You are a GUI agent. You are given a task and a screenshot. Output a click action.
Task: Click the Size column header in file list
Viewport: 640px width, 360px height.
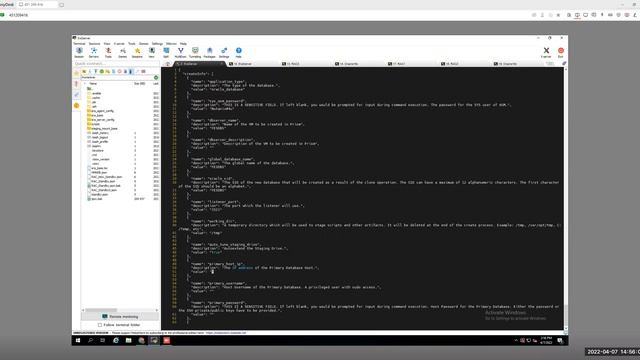coord(140,83)
